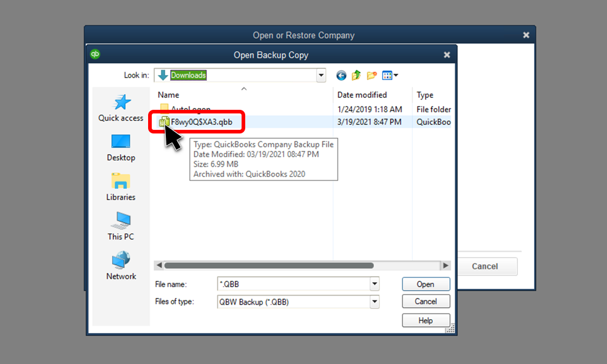Expand the Look in dropdown

pyautogui.click(x=321, y=75)
